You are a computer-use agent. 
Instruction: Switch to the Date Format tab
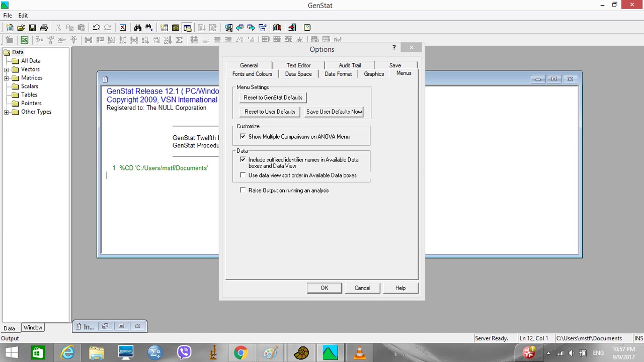pyautogui.click(x=338, y=74)
